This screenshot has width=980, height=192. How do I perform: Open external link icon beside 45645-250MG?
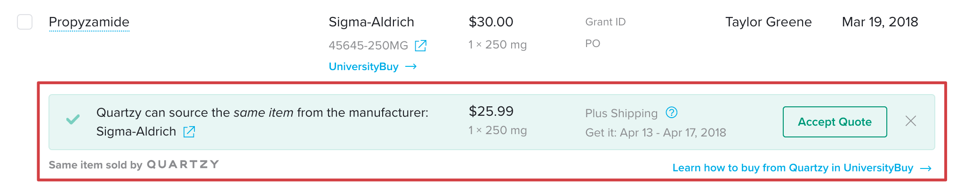coord(420,46)
